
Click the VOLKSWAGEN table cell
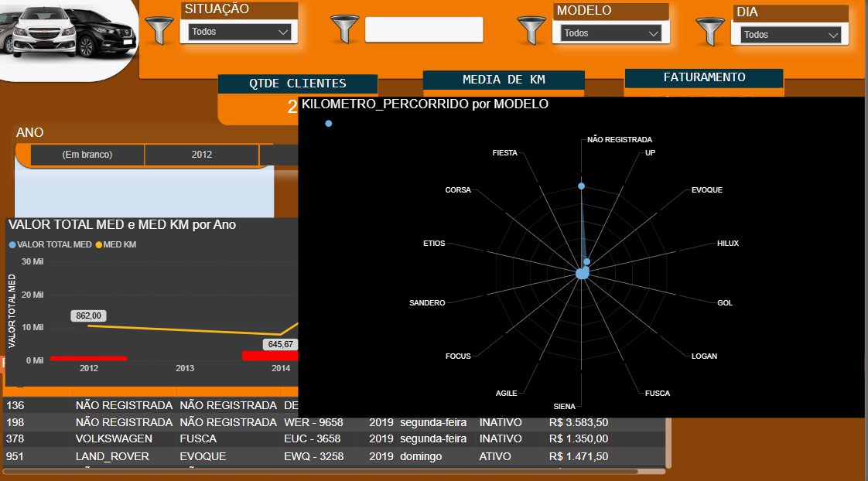(114, 438)
